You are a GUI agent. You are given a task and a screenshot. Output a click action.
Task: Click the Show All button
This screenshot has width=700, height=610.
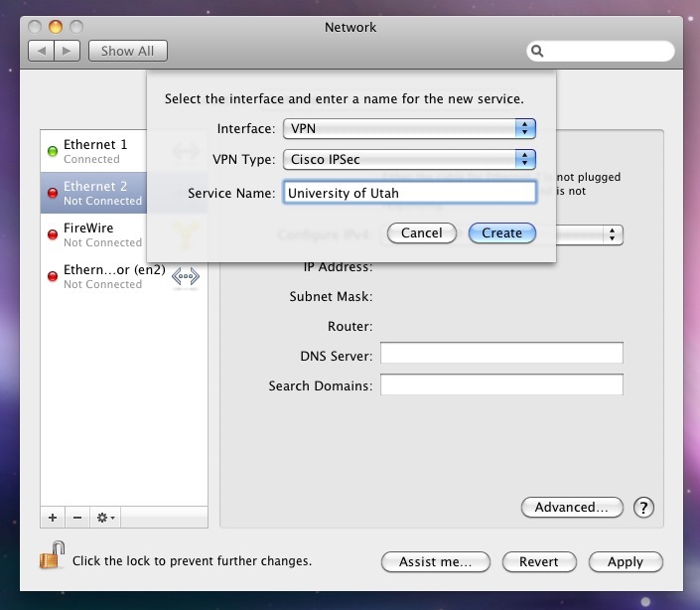pos(128,51)
